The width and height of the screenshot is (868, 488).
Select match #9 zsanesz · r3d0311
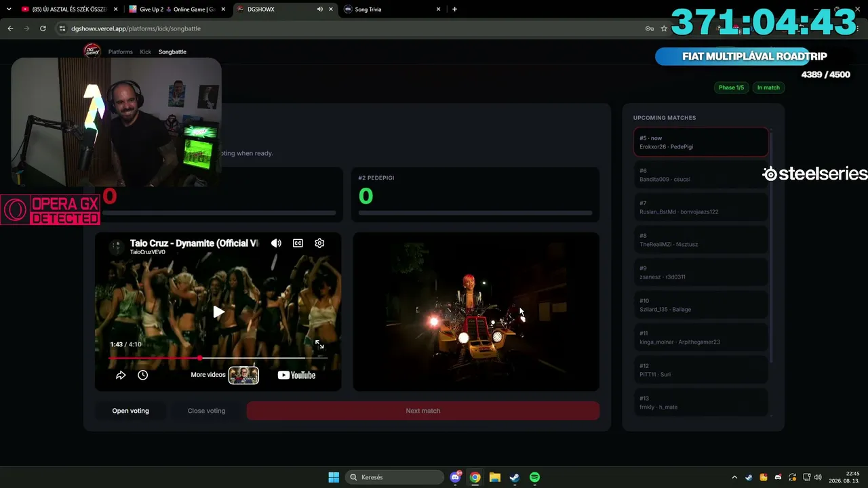(x=701, y=272)
